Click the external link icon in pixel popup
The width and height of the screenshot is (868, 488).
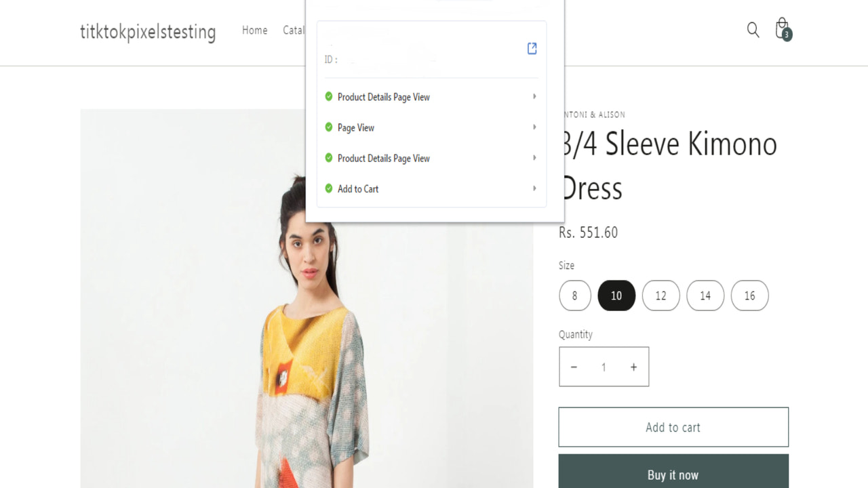point(532,48)
